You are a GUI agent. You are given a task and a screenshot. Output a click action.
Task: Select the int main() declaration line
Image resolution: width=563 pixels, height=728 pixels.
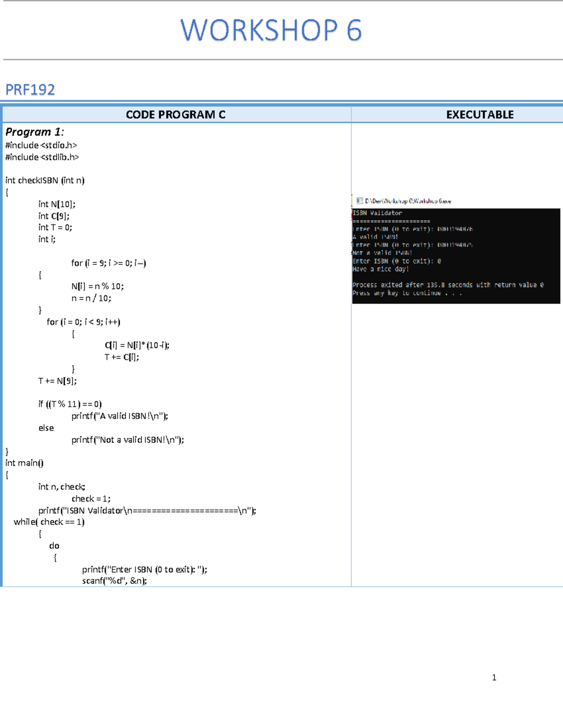pos(24,463)
